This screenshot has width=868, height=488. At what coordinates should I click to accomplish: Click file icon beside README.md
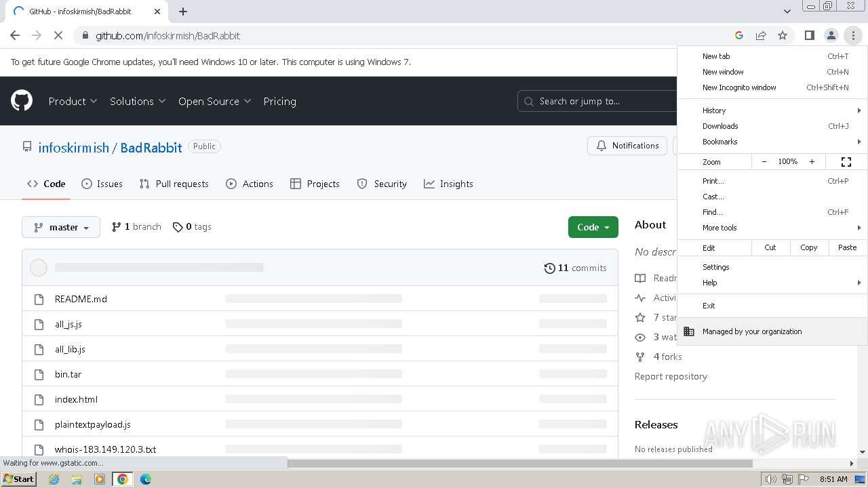(x=39, y=299)
